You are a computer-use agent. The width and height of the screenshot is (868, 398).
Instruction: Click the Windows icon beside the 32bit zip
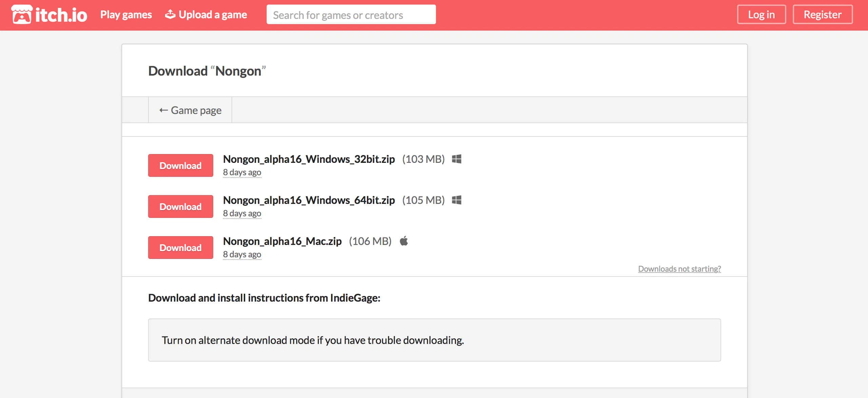point(456,159)
